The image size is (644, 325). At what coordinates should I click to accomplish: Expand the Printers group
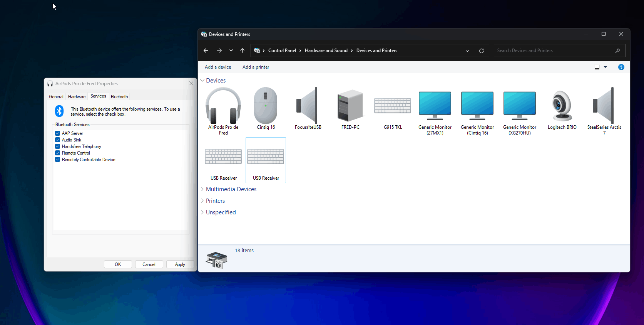click(x=202, y=201)
